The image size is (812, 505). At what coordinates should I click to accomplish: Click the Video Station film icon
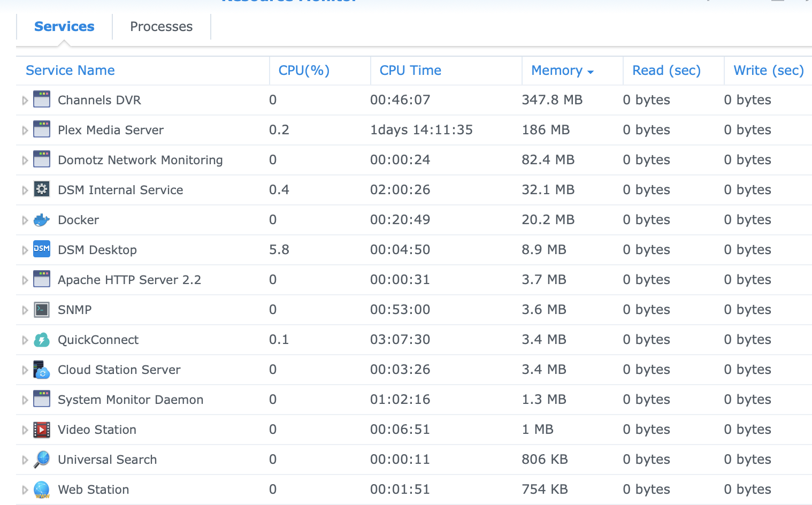tap(42, 430)
